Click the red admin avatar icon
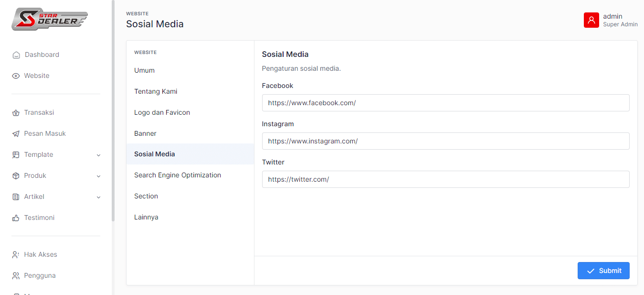Screen dimensions: 644x295 (x=591, y=20)
